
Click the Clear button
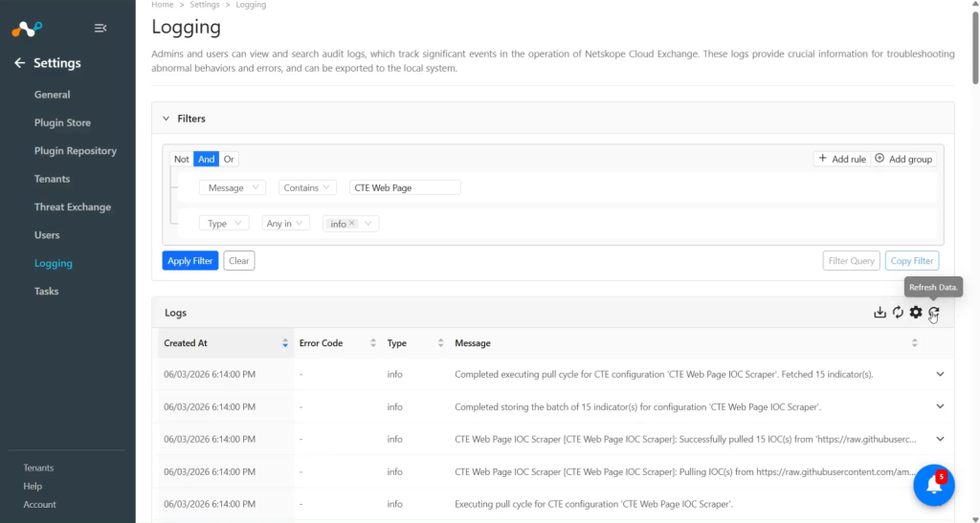238,261
